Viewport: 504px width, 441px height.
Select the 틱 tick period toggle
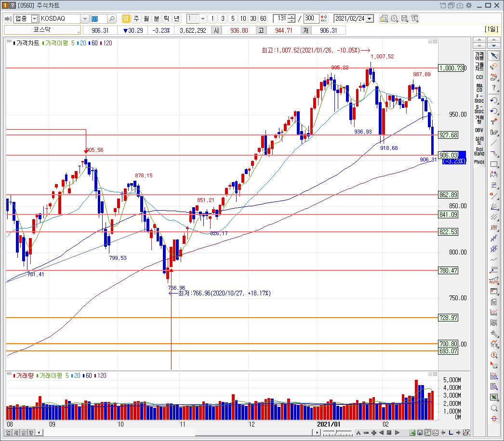167,19
